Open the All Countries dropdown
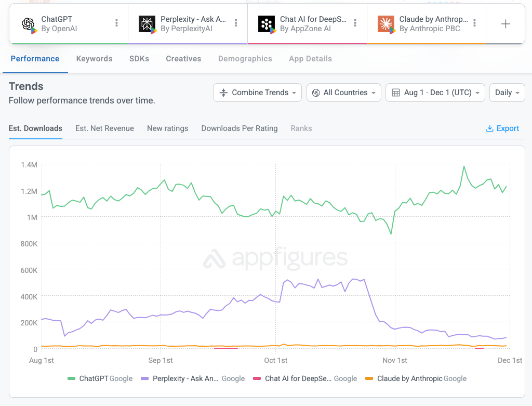Image resolution: width=532 pixels, height=406 pixels. (344, 93)
